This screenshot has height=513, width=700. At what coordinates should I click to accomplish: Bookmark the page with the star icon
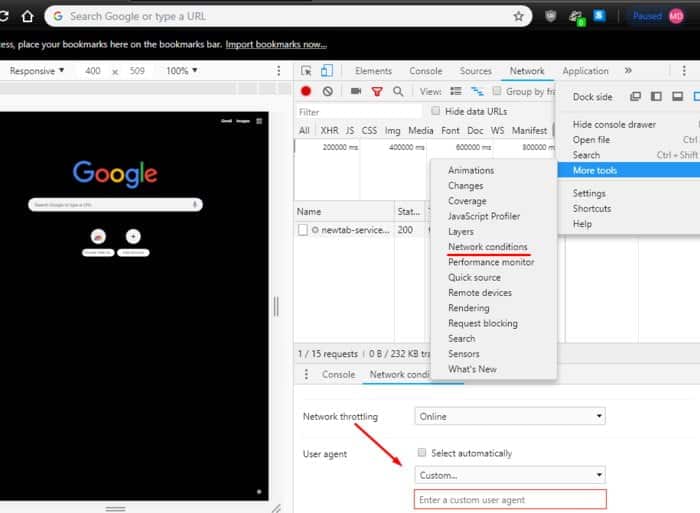518,17
